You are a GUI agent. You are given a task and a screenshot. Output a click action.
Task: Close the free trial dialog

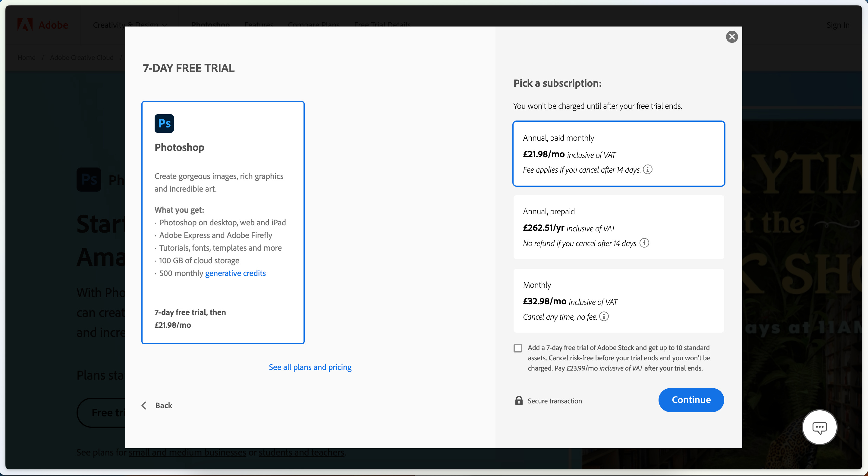pos(731,37)
